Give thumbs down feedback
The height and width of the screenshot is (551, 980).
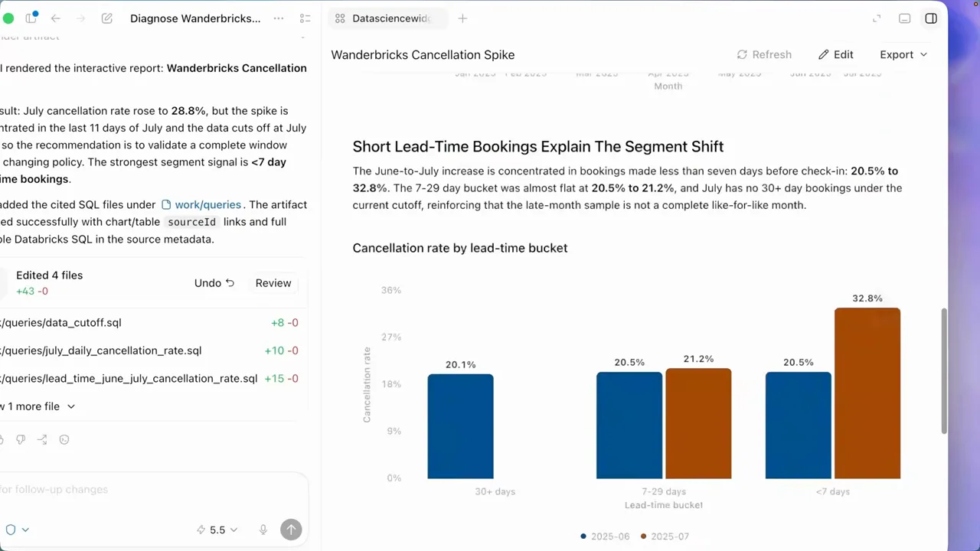(x=21, y=440)
